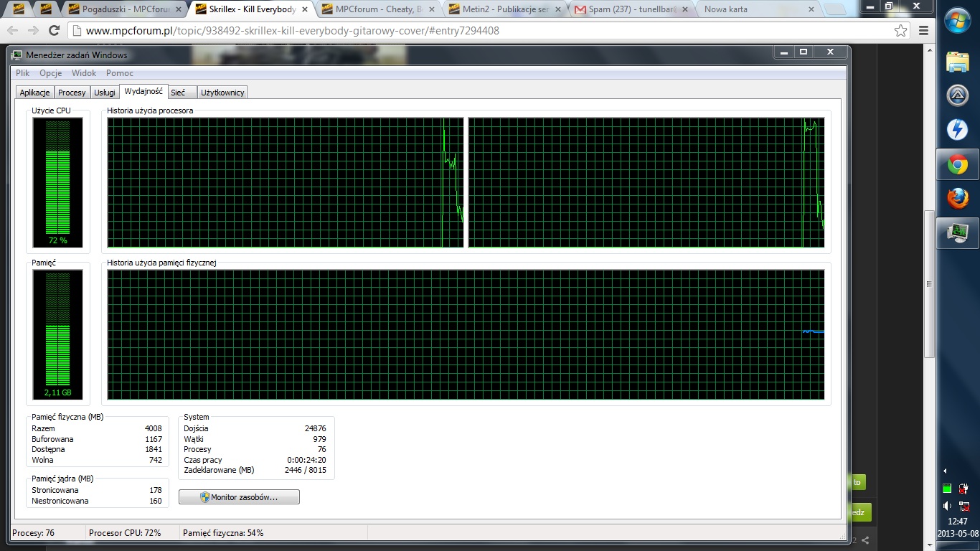Screen dimensions: 980x551
Task: Switch to the Aplikacje tab
Action: tap(34, 93)
